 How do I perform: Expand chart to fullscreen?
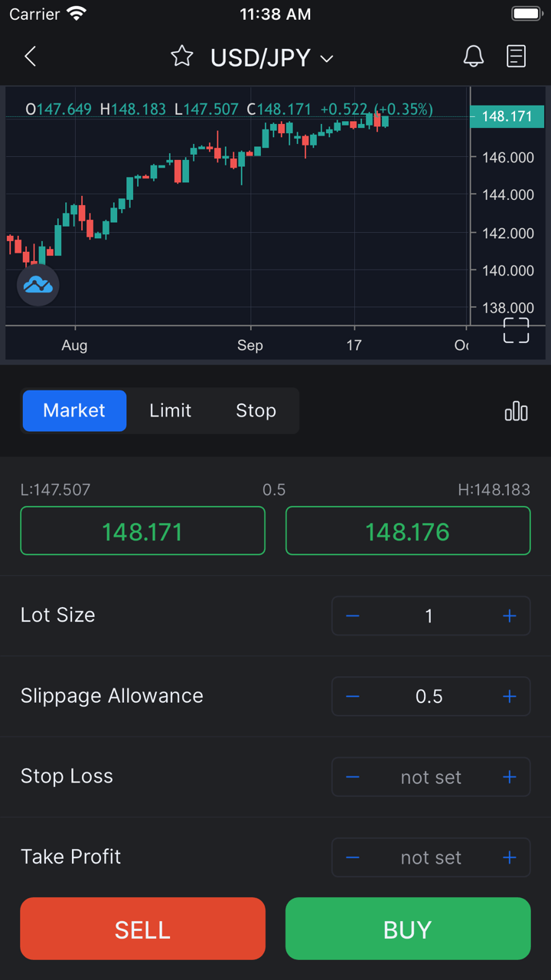(x=516, y=330)
